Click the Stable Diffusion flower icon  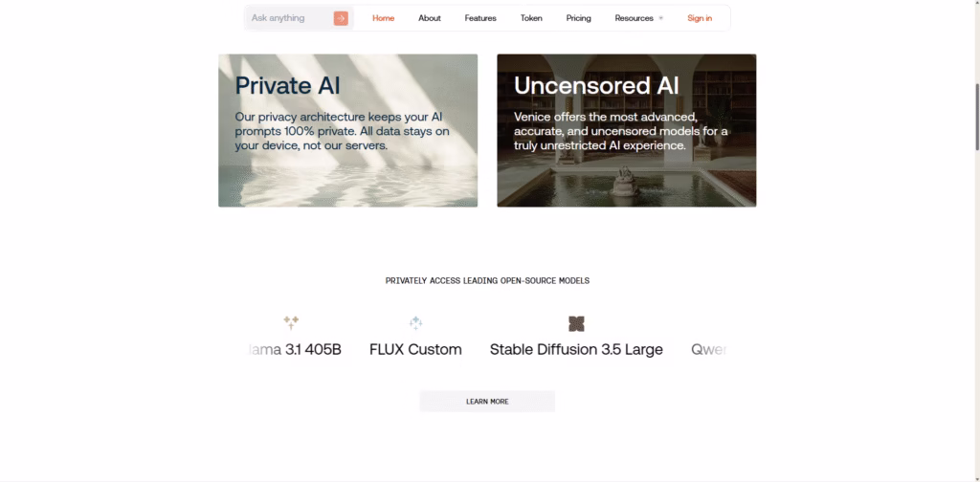[576, 323]
